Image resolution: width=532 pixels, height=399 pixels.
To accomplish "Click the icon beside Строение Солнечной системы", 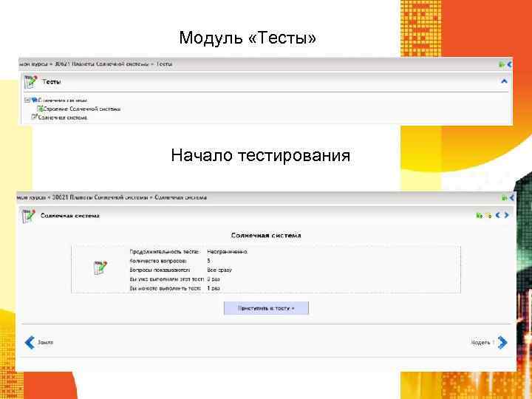I will coord(41,109).
